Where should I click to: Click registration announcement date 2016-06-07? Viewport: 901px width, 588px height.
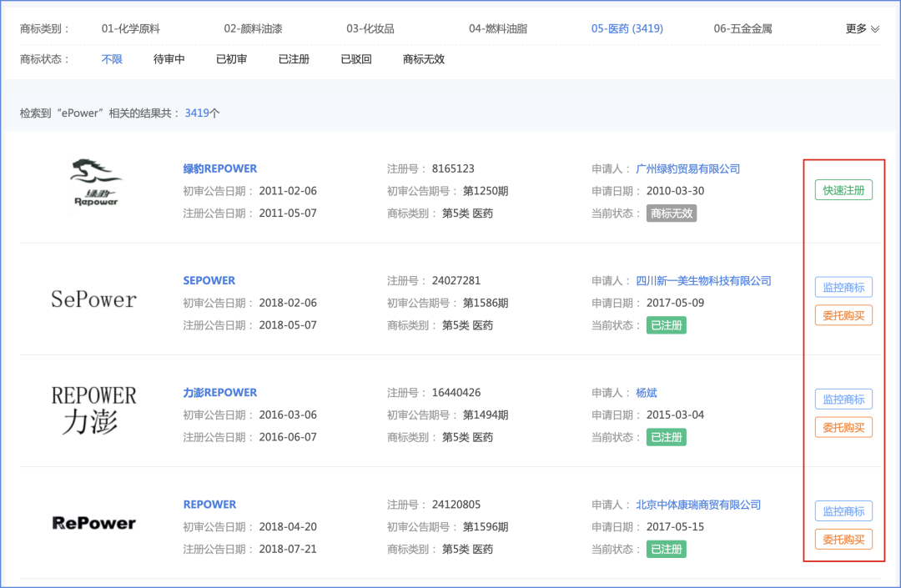(x=288, y=438)
